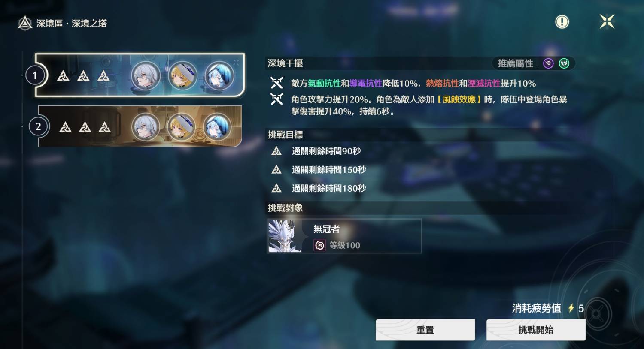Click the 重置 reset button

click(x=425, y=330)
